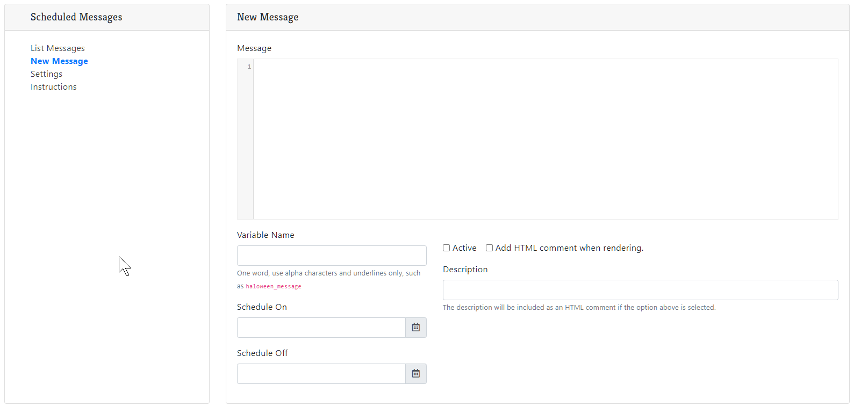The width and height of the screenshot is (868, 414).
Task: Open Settings in the sidebar menu
Action: [x=46, y=74]
